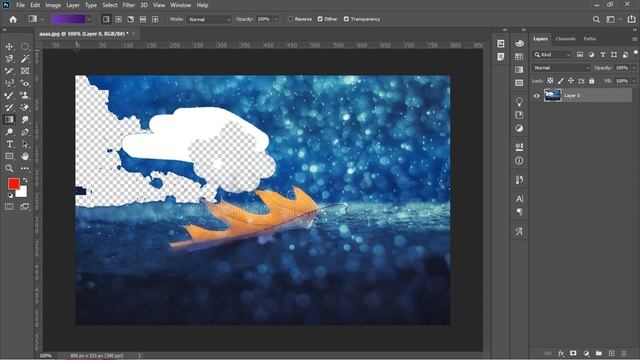Screen dimensions: 640x360
Task: Click the purple gradient preview swatch
Action: pos(68,19)
